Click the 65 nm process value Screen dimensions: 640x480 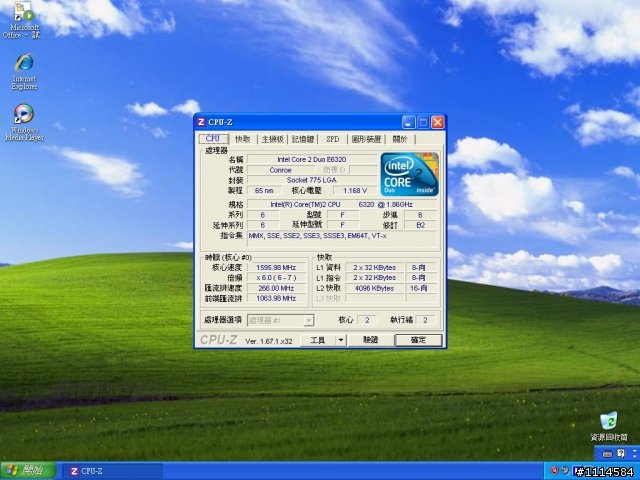264,191
